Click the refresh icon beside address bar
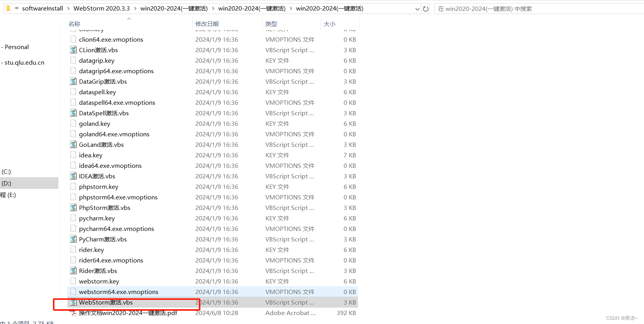 point(426,9)
